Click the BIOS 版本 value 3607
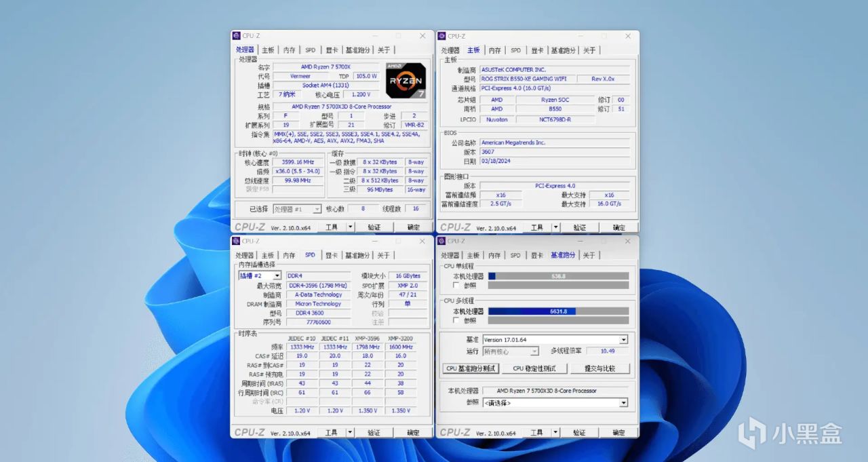Screen dimensions: 868x462 click(555, 152)
